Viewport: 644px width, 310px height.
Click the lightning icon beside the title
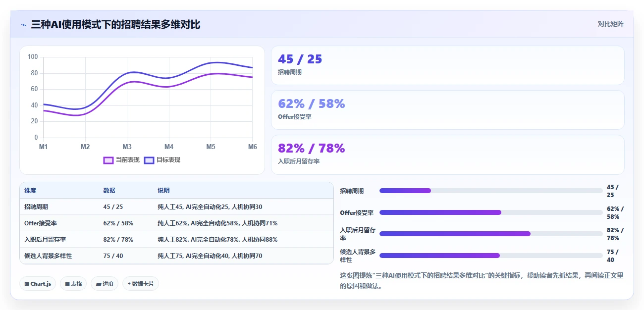click(x=23, y=24)
